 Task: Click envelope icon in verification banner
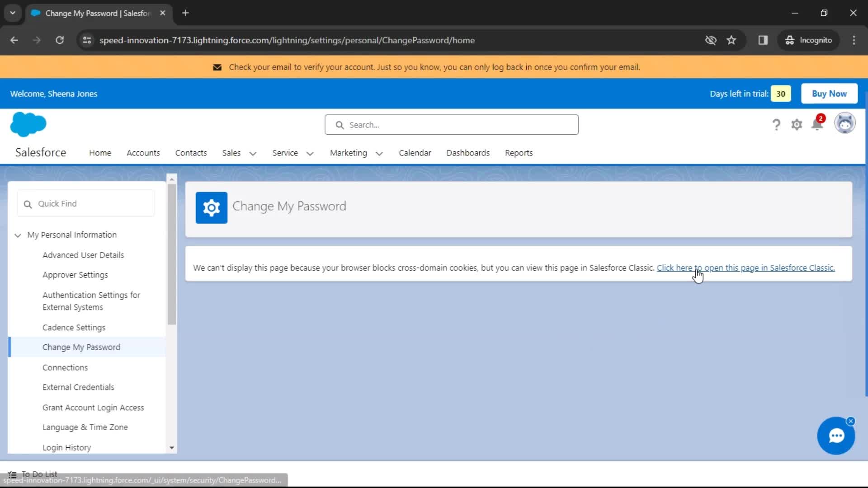pyautogui.click(x=217, y=67)
